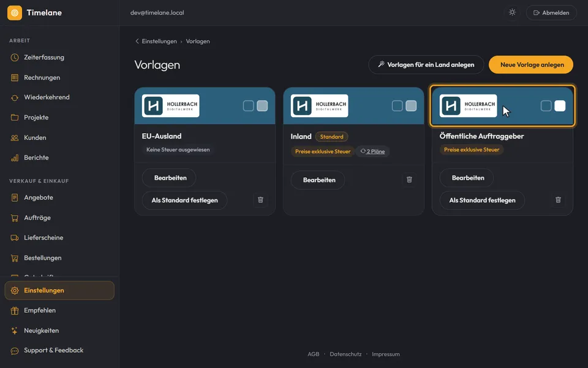Image resolution: width=588 pixels, height=368 pixels.
Task: Click the Hollerbach logo on the EU-Ausland card
Action: pyautogui.click(x=171, y=106)
